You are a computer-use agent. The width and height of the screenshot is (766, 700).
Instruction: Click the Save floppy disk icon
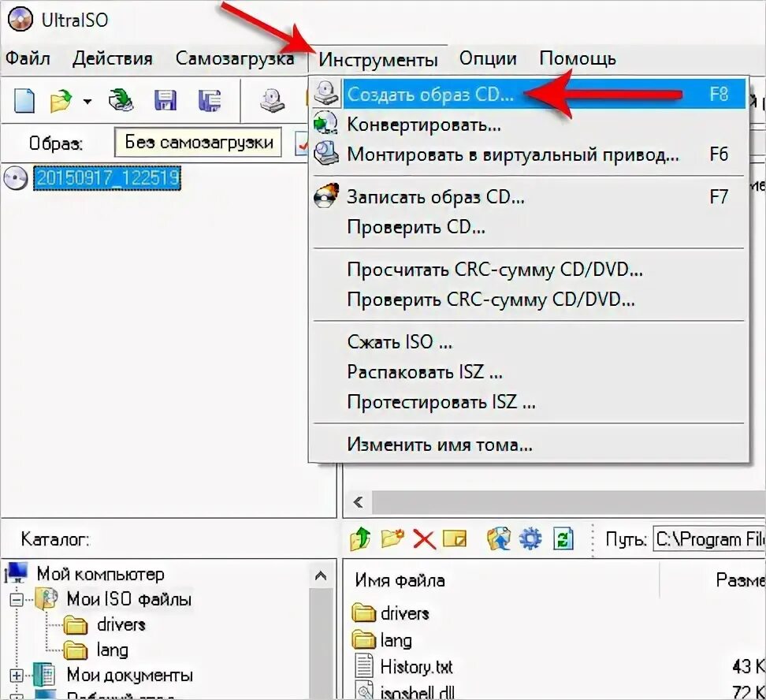pos(165,101)
